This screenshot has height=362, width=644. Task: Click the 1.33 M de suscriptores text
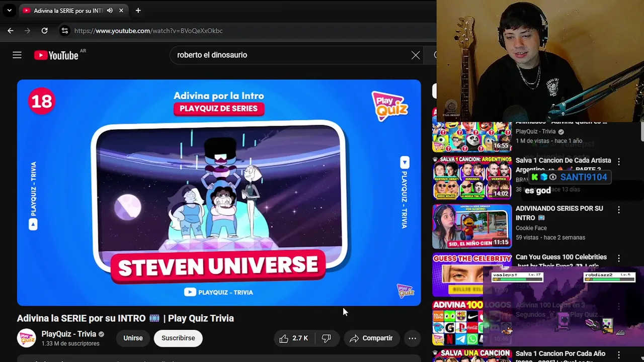70,343
